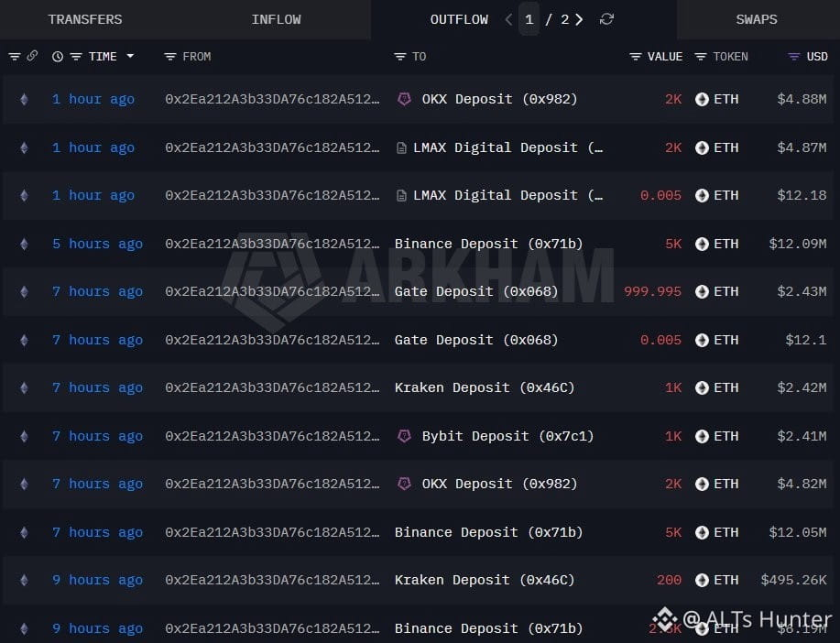Click Ethereum chain icon in $12.09M row

24,244
